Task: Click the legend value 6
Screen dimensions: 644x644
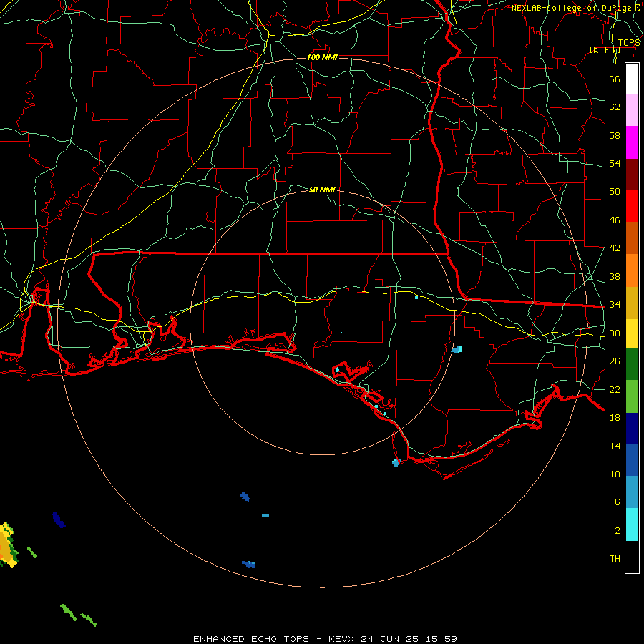Action: coord(617,502)
